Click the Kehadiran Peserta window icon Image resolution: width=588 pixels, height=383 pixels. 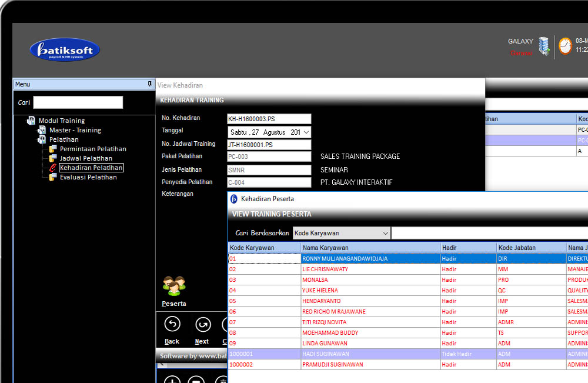(x=234, y=199)
